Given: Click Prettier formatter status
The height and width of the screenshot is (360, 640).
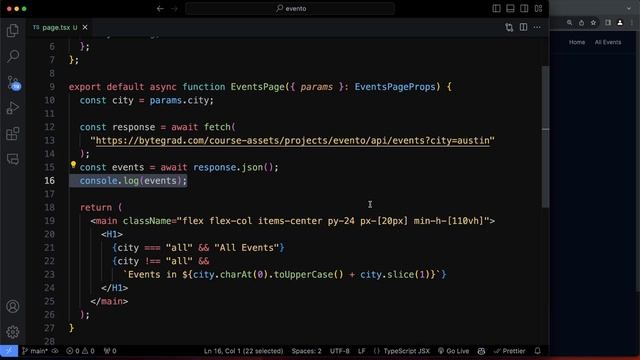Looking at the screenshot, I should [x=509, y=351].
